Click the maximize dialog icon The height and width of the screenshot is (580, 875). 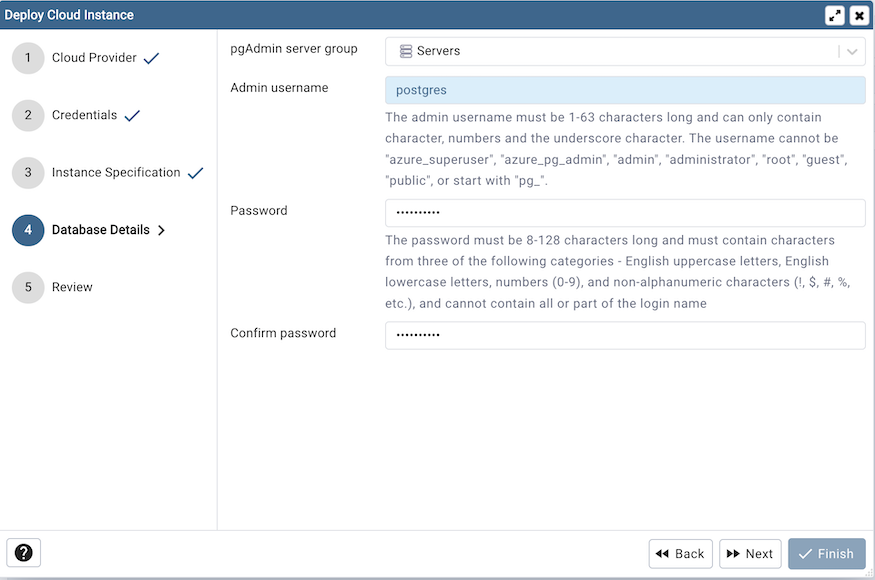point(836,14)
